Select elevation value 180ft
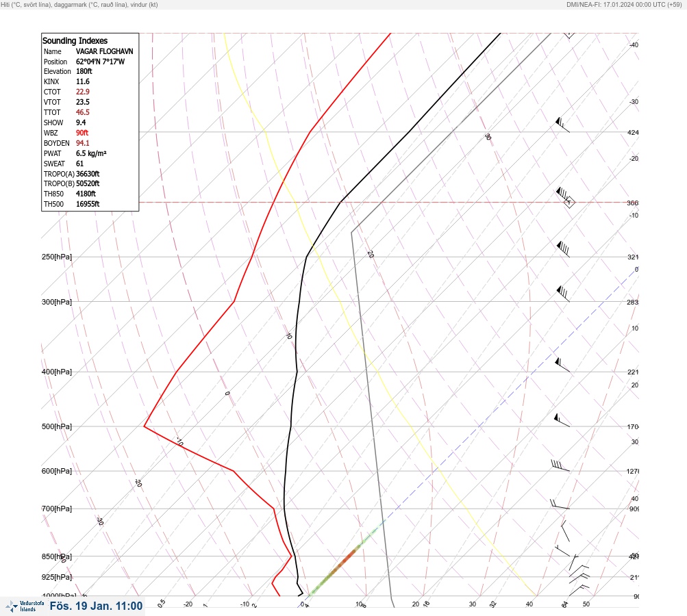This screenshot has width=687, height=616. coord(84,71)
